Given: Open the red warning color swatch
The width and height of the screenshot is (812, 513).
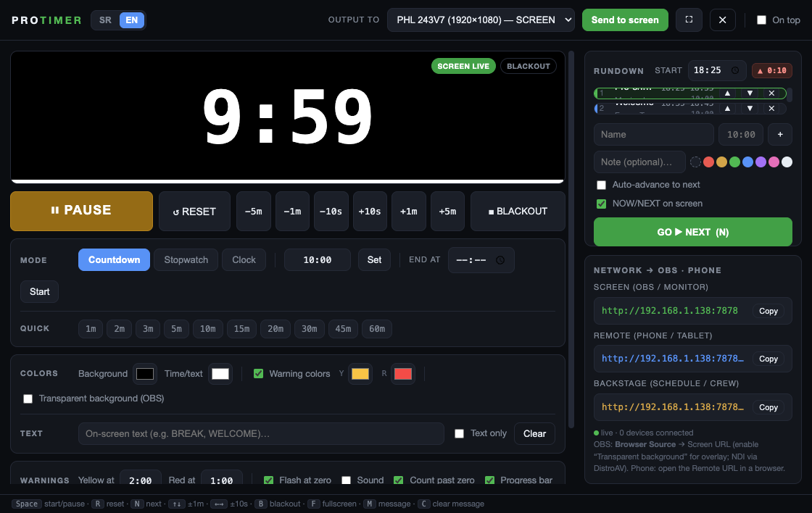Looking at the screenshot, I should tap(403, 374).
